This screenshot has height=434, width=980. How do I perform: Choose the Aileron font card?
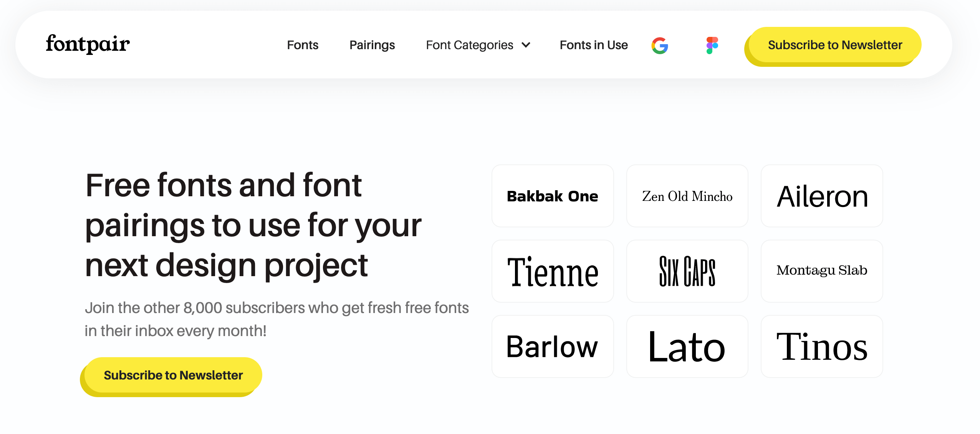(822, 196)
